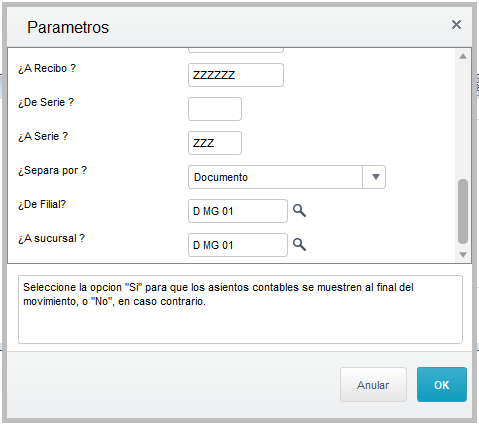Click the ¿Separa por ? label

pyautogui.click(x=52, y=170)
